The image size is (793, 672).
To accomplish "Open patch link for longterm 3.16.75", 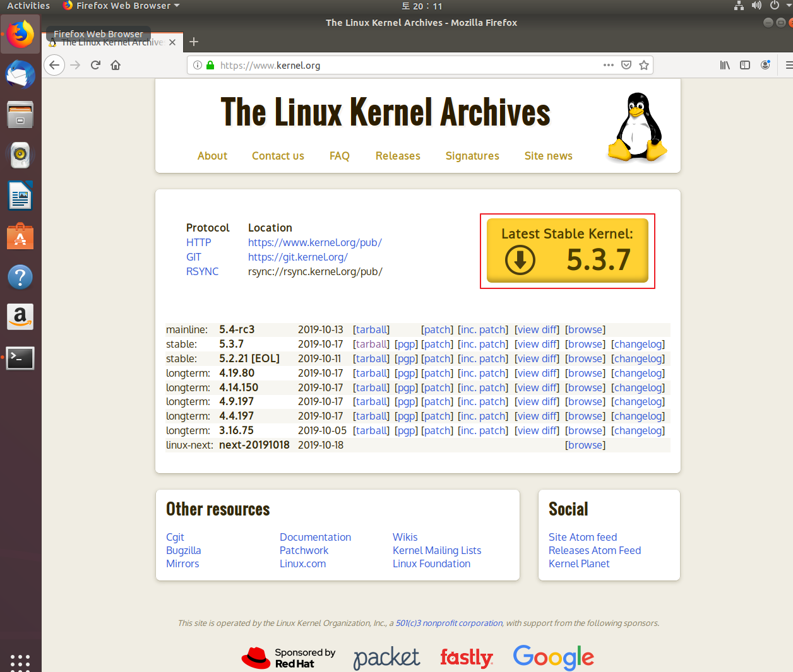I will 437,430.
